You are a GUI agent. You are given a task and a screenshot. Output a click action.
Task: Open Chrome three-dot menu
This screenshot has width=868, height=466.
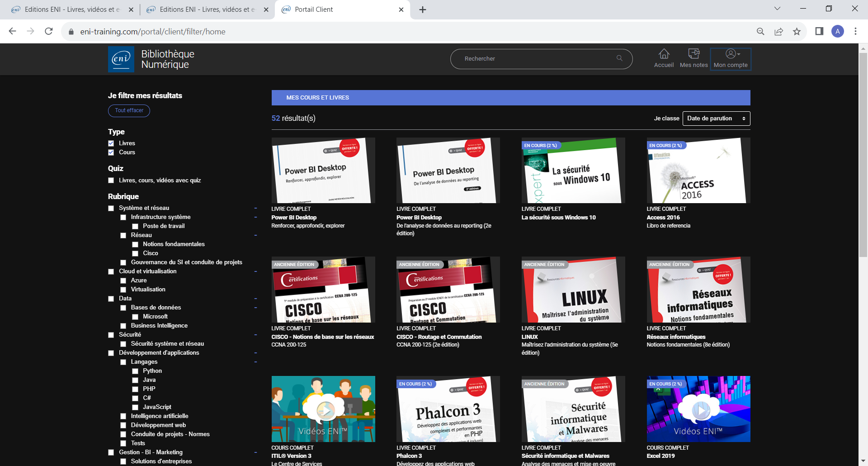point(855,31)
